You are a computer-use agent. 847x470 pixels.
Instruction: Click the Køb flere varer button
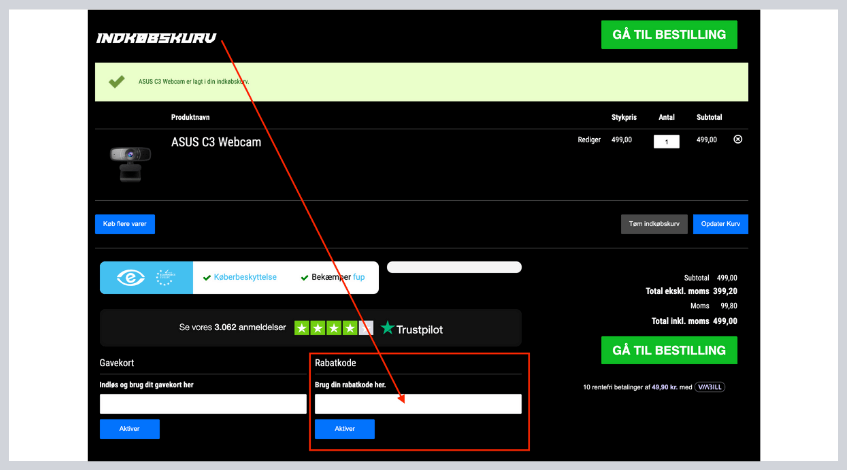(x=125, y=224)
